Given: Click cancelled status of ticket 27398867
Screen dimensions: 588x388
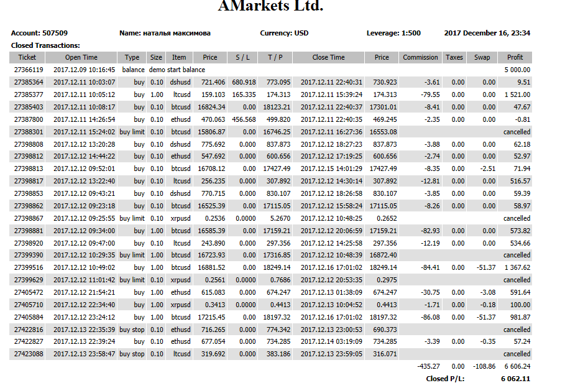Looking at the screenshot, I should point(517,218).
